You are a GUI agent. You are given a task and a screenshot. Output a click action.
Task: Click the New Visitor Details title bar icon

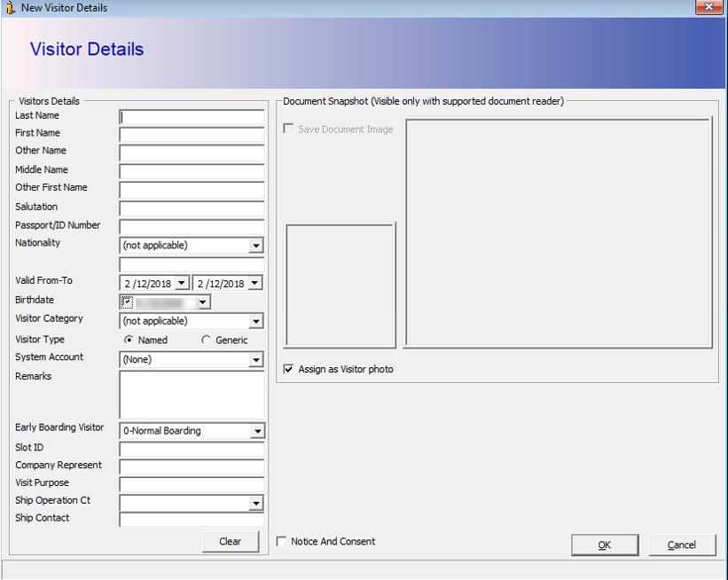(x=11, y=7)
